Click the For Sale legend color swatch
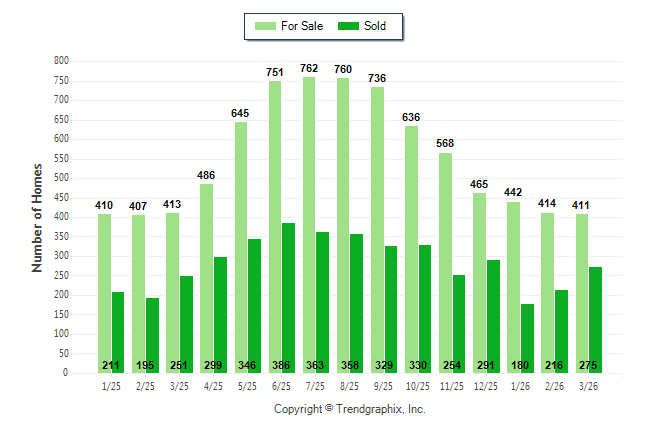Viewport: 646px width, 434px height. [265, 26]
